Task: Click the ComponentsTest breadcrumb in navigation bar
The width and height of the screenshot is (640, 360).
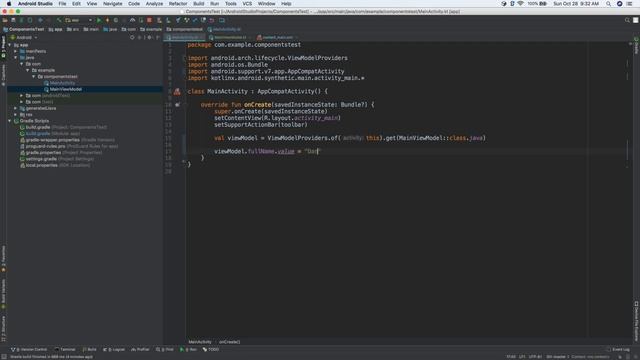Action: (x=24, y=29)
